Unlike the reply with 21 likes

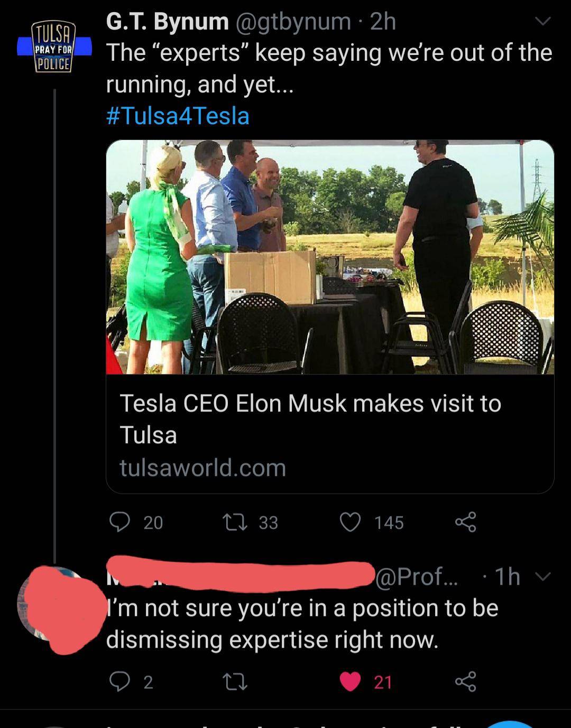349,682
